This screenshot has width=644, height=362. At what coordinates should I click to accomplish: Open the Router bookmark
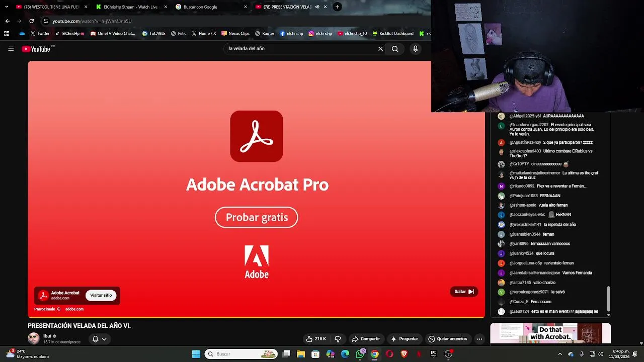tap(264, 34)
